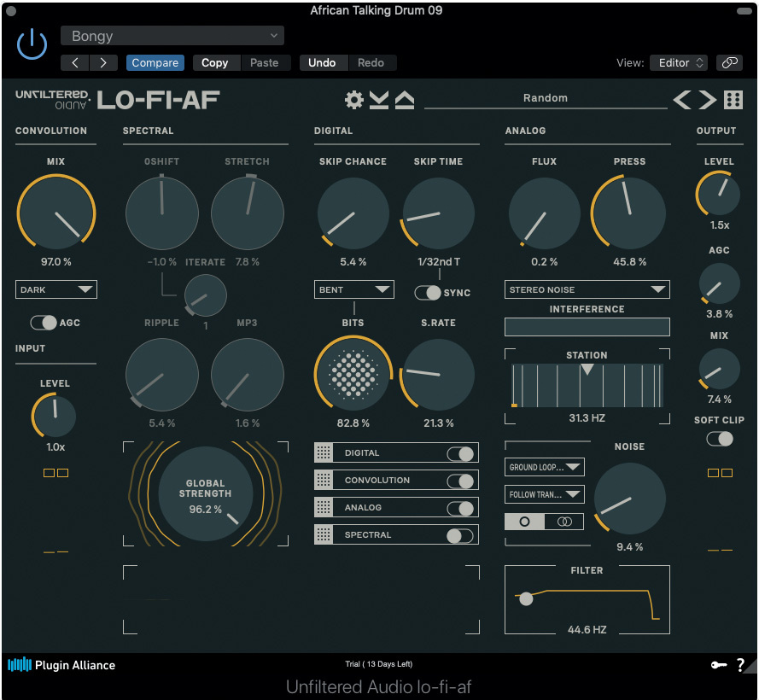Click the sidechain link icon
Viewport: 759px width, 700px height.
(728, 62)
